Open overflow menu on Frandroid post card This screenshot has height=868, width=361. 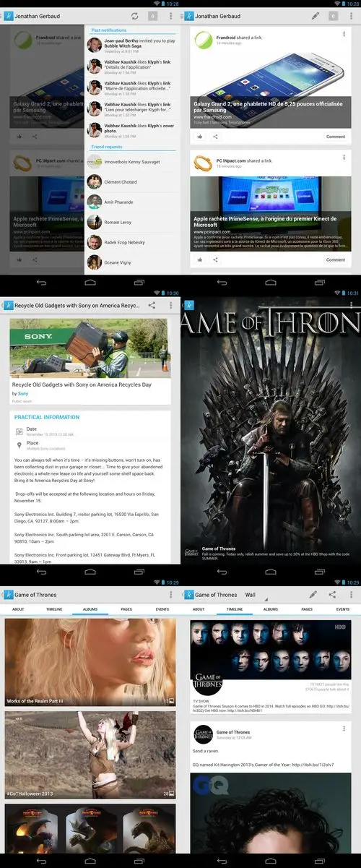(x=344, y=34)
